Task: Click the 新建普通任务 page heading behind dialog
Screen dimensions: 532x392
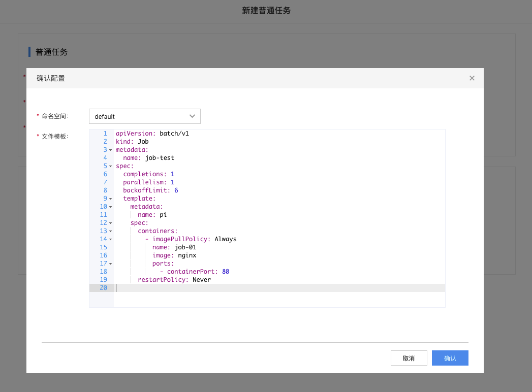Action: [x=266, y=11]
